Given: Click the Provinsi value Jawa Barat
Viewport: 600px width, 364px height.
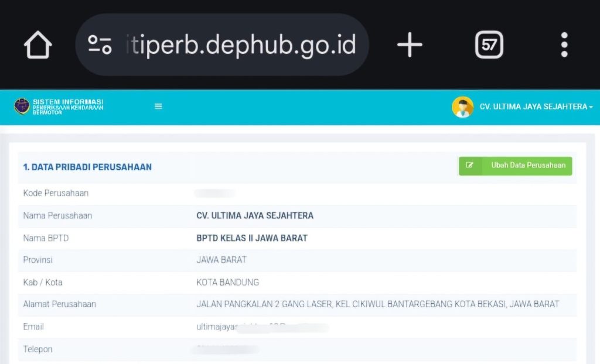Looking at the screenshot, I should pyautogui.click(x=221, y=260).
